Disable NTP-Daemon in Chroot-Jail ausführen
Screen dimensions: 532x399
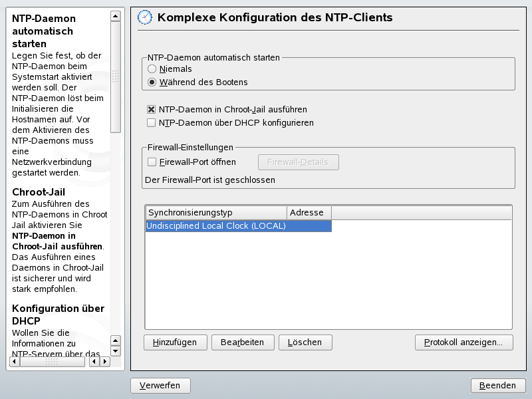click(x=150, y=109)
